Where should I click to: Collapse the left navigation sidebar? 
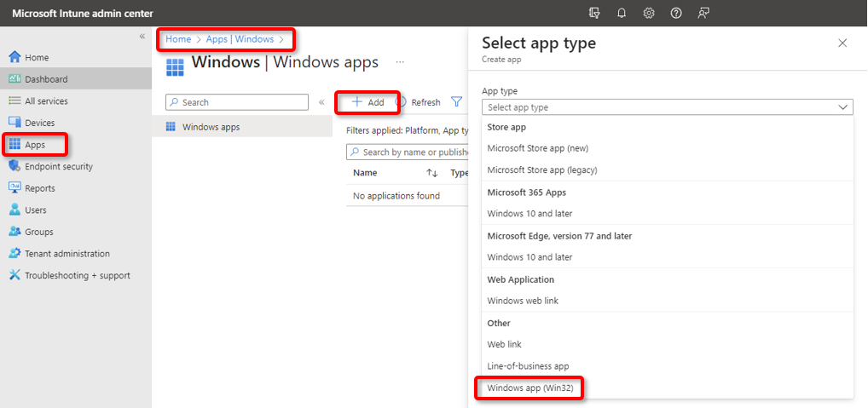142,37
